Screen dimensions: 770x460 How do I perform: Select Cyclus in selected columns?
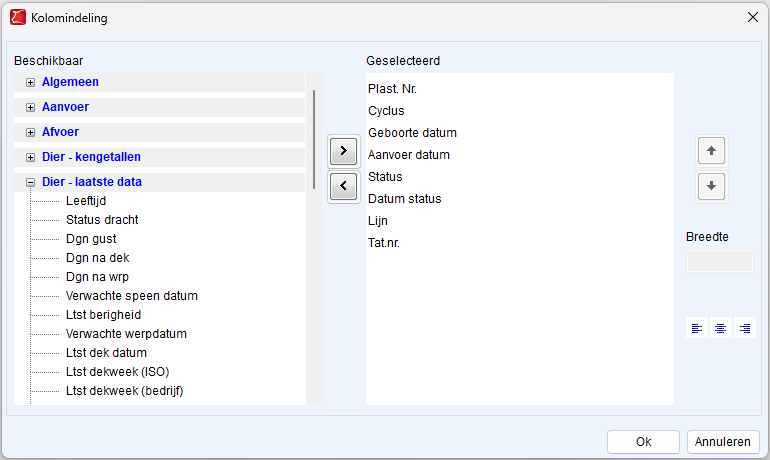(386, 111)
